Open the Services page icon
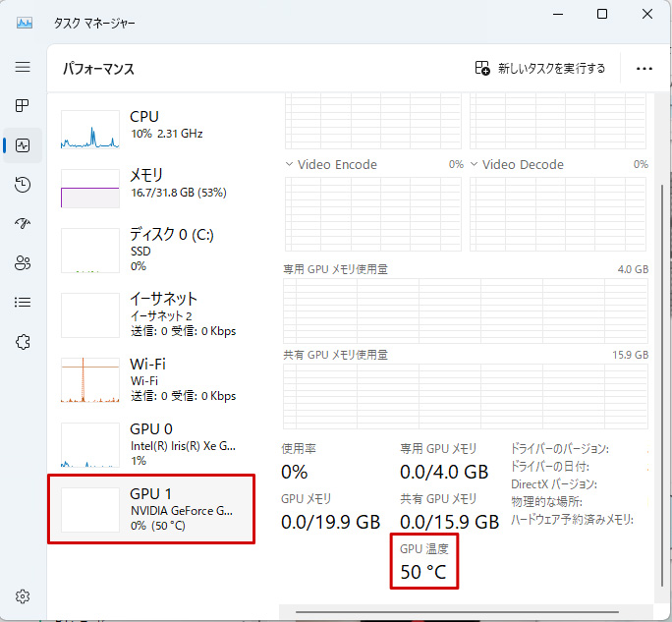The height and width of the screenshot is (622, 672). point(23,342)
